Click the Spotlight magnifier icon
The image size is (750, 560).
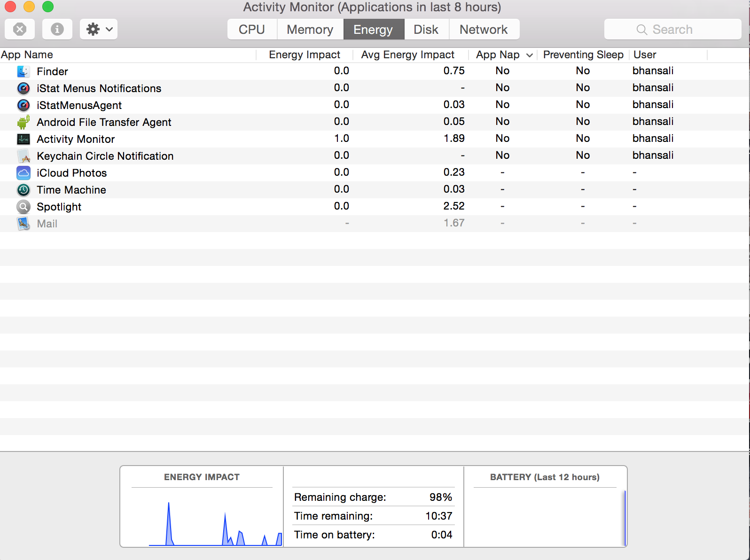[x=23, y=207]
